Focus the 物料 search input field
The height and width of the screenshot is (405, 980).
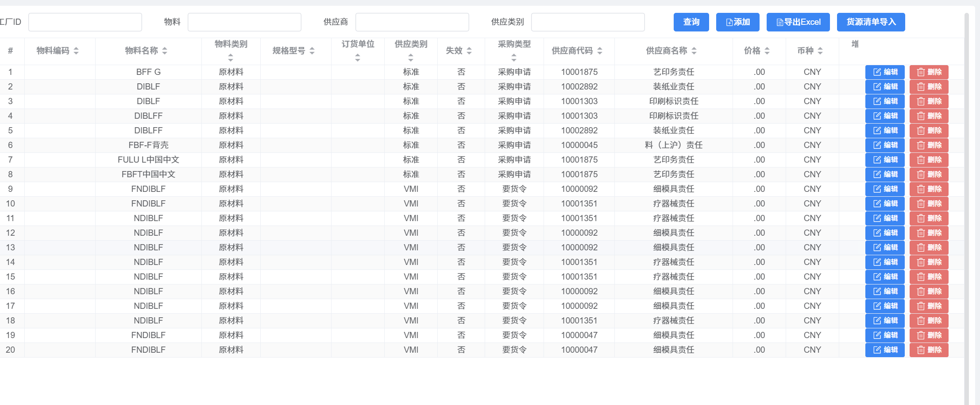click(244, 22)
